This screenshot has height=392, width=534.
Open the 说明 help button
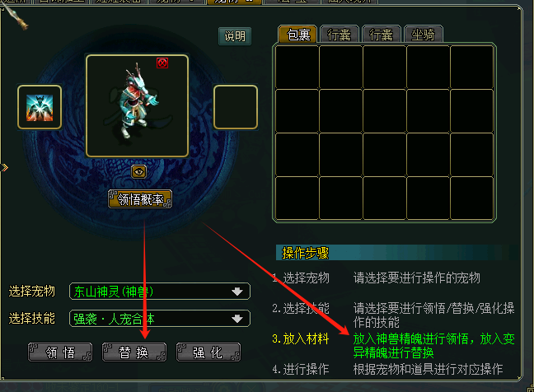[235, 36]
